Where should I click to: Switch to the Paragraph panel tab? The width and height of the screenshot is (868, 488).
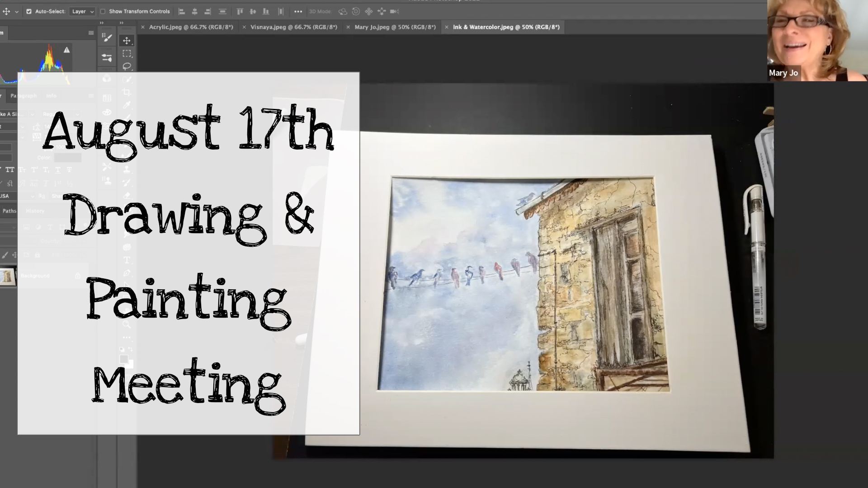[24, 96]
